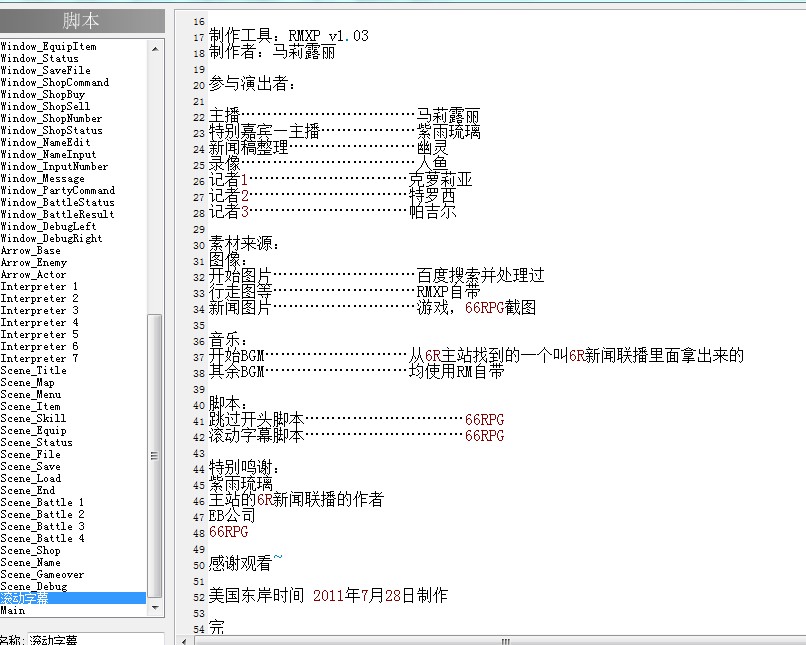Image resolution: width=806 pixels, height=645 pixels.
Task: Click the 跳过开头脚本 credit line
Action: click(x=356, y=420)
